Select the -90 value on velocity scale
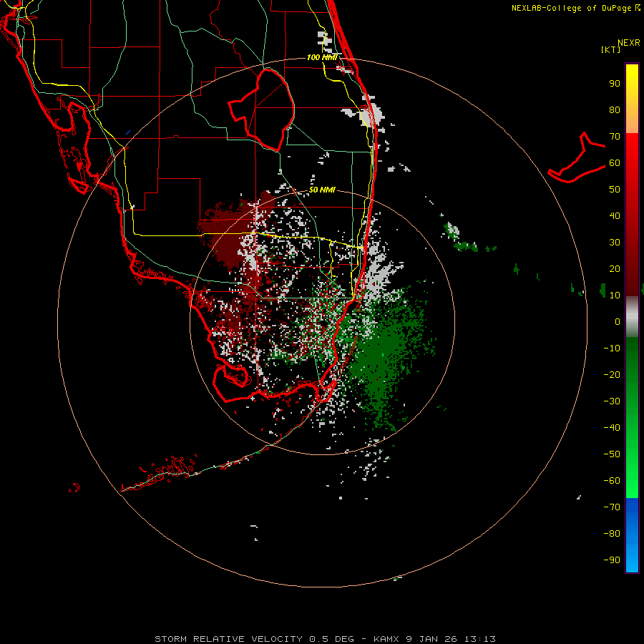The width and height of the screenshot is (644, 644). 612,560
